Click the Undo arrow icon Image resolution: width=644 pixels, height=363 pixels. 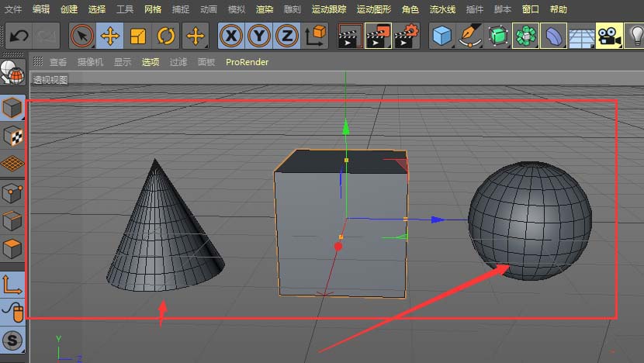coord(18,36)
